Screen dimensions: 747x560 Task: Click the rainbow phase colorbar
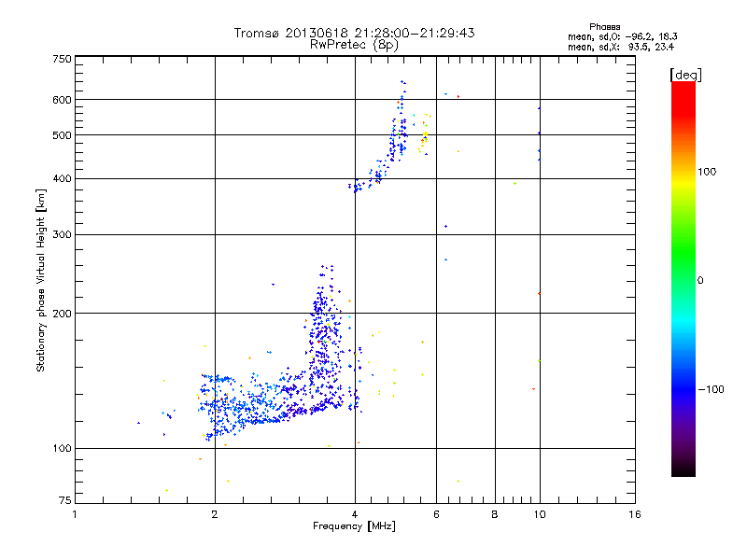tap(684, 279)
